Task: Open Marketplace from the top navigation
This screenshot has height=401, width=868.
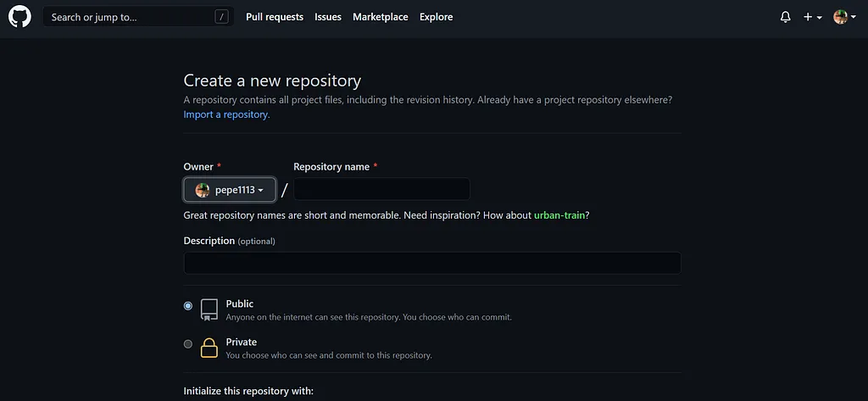Action: click(x=381, y=17)
